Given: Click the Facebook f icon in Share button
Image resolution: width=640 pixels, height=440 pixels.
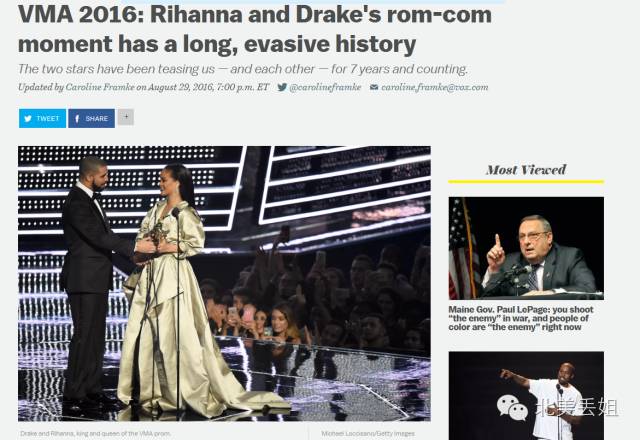Looking at the screenshot, I should [77, 119].
